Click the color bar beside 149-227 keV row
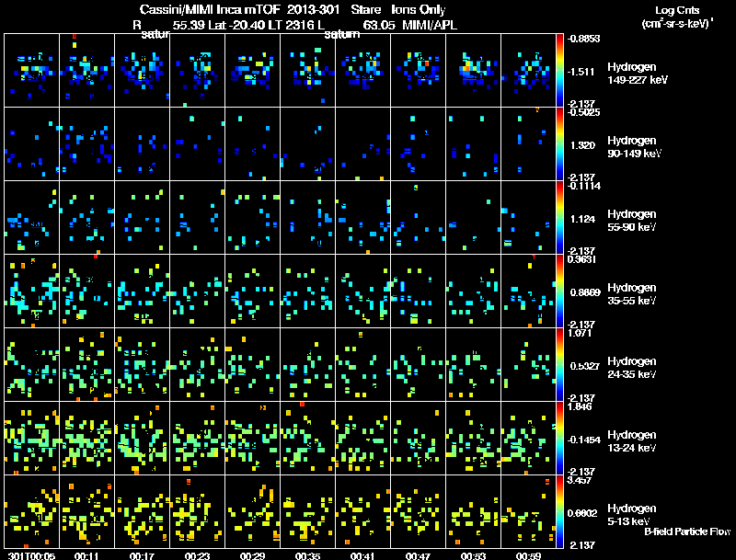The image size is (736, 560). click(559, 71)
